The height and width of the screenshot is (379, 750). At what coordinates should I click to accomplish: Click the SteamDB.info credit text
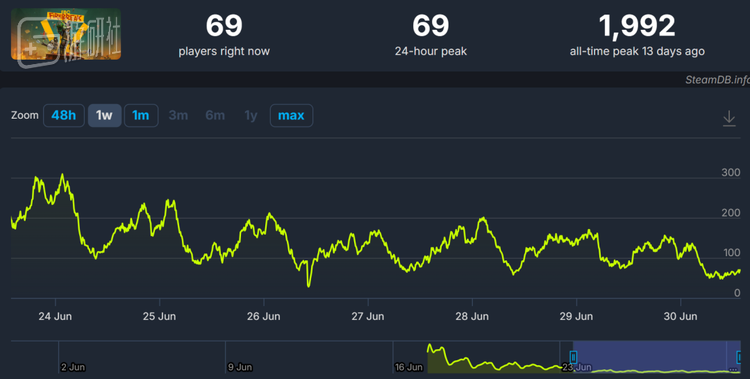click(x=717, y=80)
